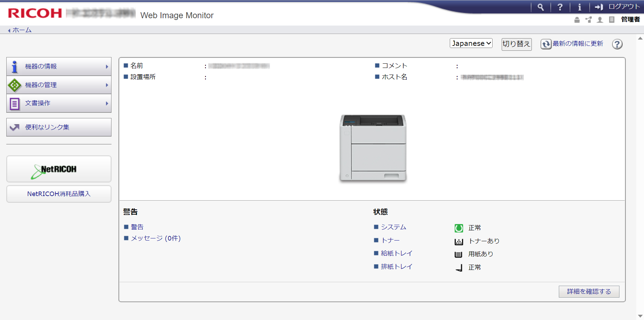The height and width of the screenshot is (320, 644).
Task: Click the logout arrow icon
Action: click(599, 7)
